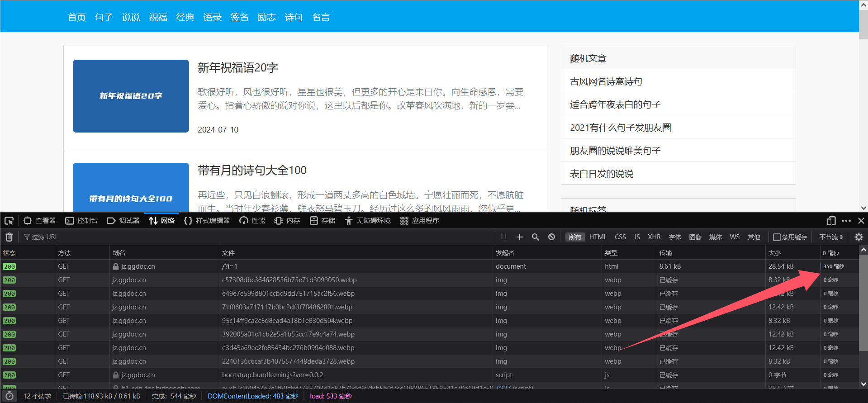This screenshot has width=868, height=403.
Task: Open the network search magnifier
Action: [536, 237]
